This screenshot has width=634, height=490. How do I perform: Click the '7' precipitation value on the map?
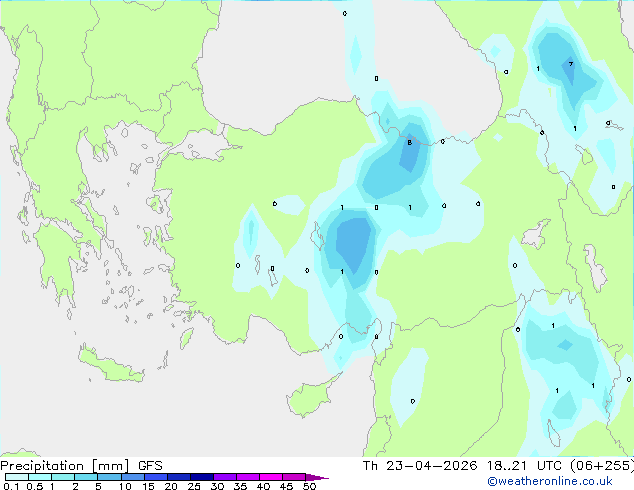tap(571, 64)
